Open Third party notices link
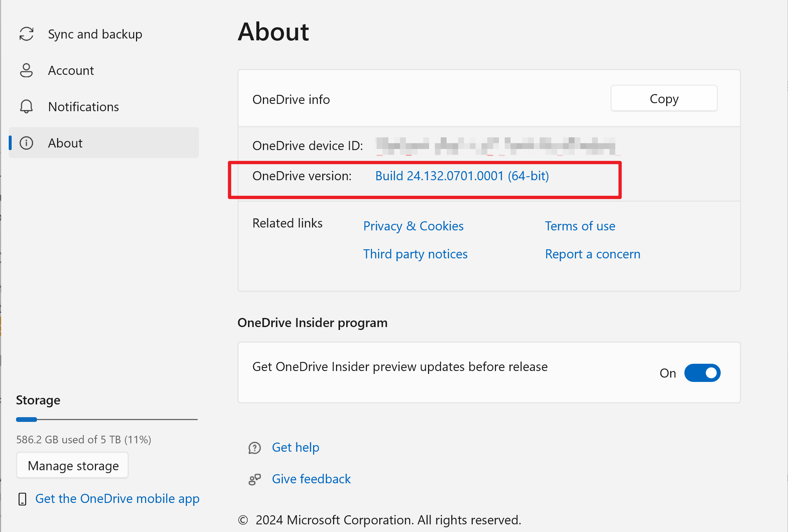 click(415, 254)
